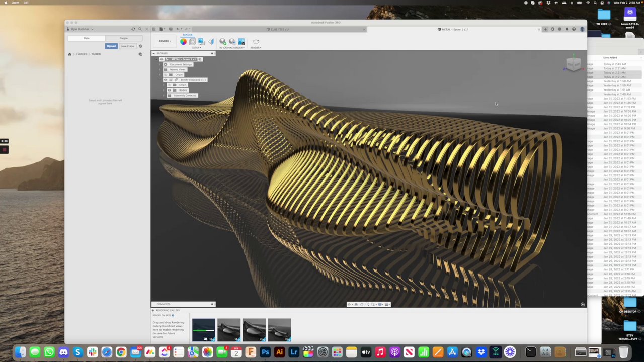Click the New Folder button
This screenshot has width=644, height=362.
point(127,46)
